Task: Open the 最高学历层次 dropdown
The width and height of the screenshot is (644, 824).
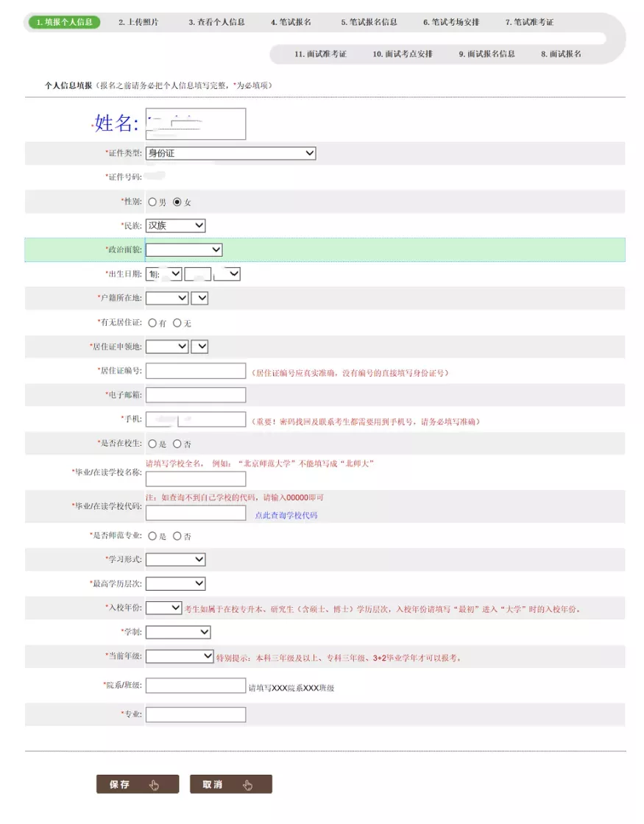Action: [x=175, y=583]
